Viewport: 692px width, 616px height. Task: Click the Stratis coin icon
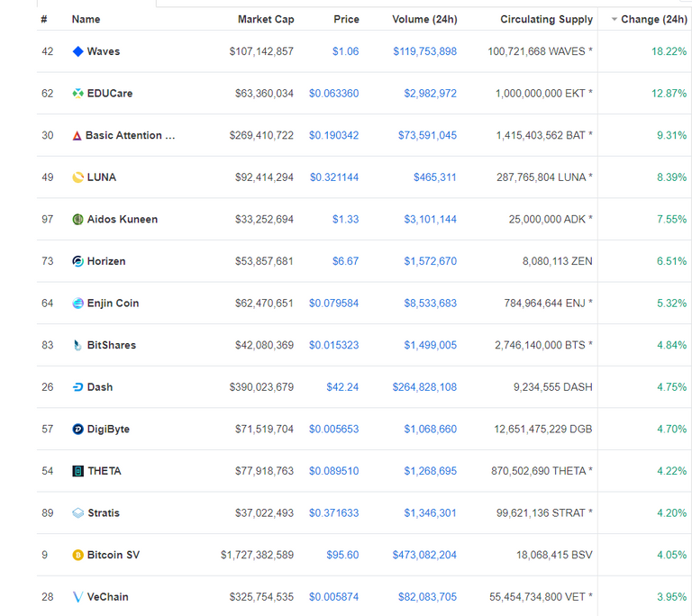pos(77,512)
